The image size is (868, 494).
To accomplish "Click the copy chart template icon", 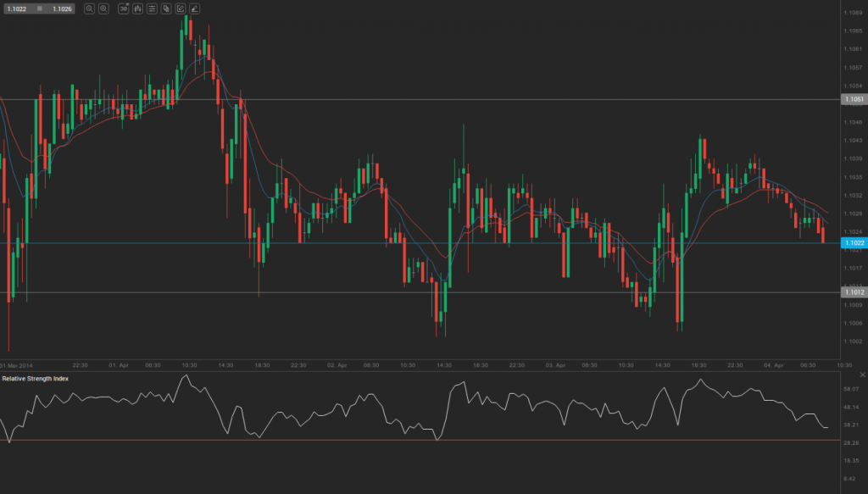I will (x=166, y=8).
